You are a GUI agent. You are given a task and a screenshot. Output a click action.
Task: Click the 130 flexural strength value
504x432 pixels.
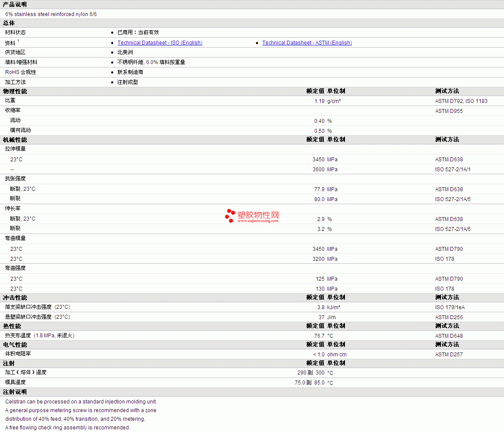[x=320, y=289]
